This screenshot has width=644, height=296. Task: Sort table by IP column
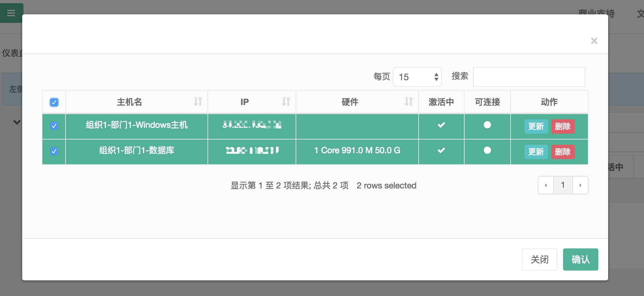286,102
